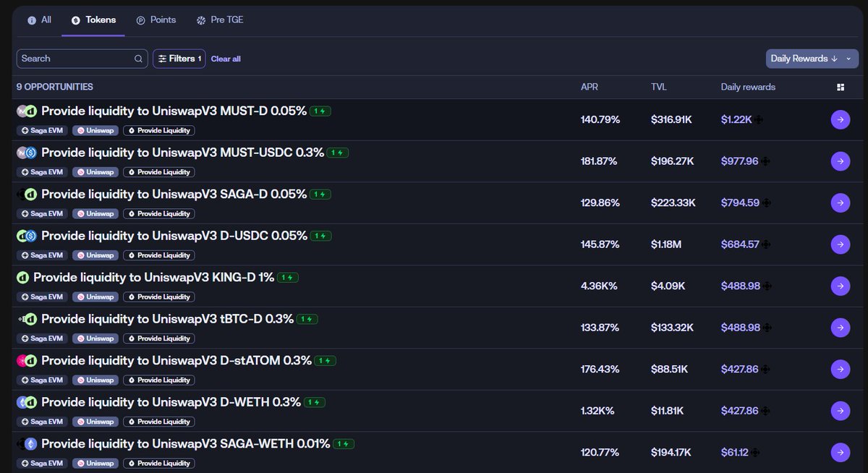The width and height of the screenshot is (868, 473).
Task: Open the D-stATOM 0.3% opportunity arrow button
Action: point(840,370)
